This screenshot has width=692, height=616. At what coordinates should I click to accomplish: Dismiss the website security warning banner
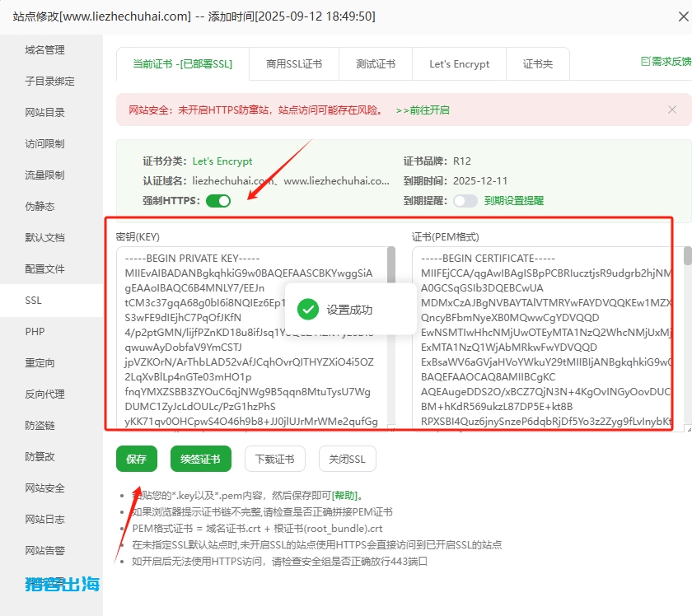[x=671, y=110]
